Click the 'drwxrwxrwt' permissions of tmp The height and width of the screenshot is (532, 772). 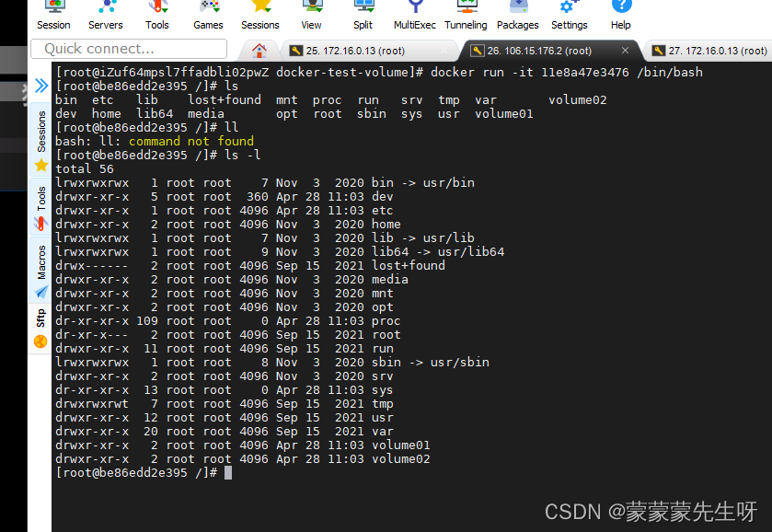(x=92, y=404)
